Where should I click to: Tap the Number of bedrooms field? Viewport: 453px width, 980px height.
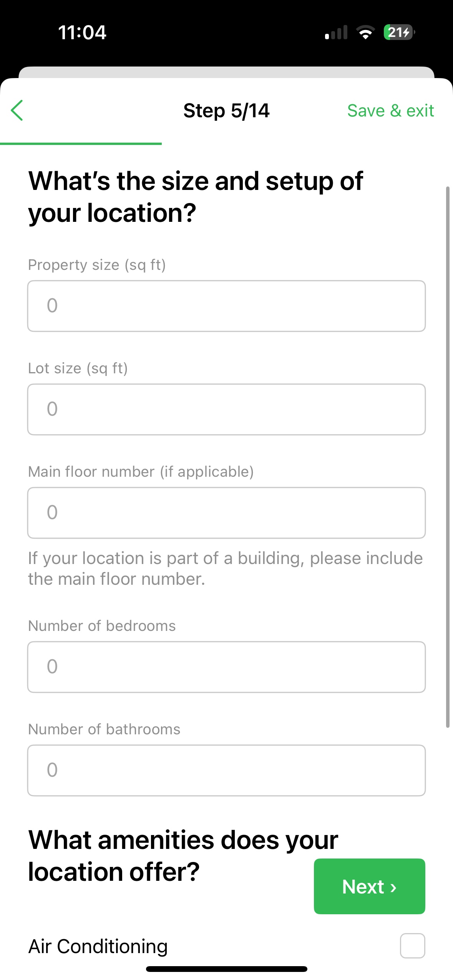226,667
